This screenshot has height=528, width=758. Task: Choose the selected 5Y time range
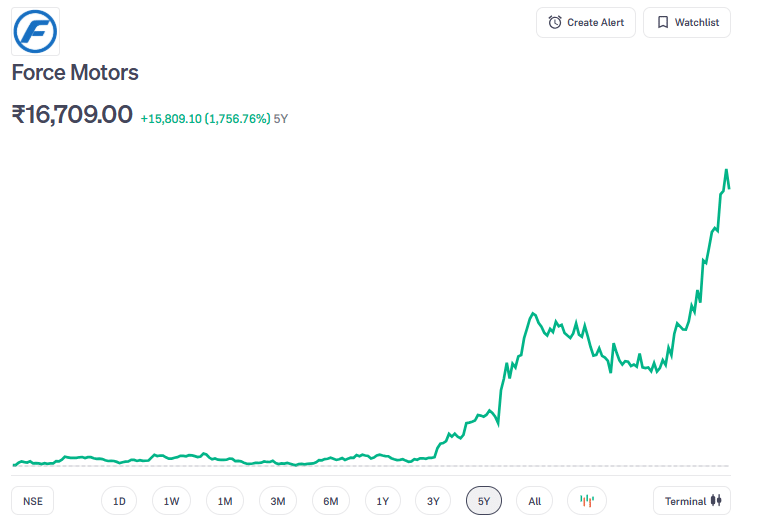(x=484, y=501)
